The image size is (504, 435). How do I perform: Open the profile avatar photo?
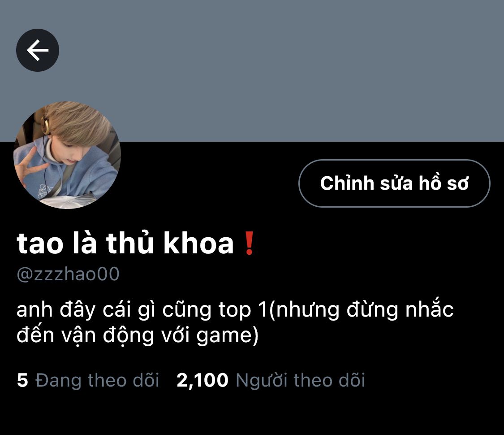pyautogui.click(x=67, y=155)
